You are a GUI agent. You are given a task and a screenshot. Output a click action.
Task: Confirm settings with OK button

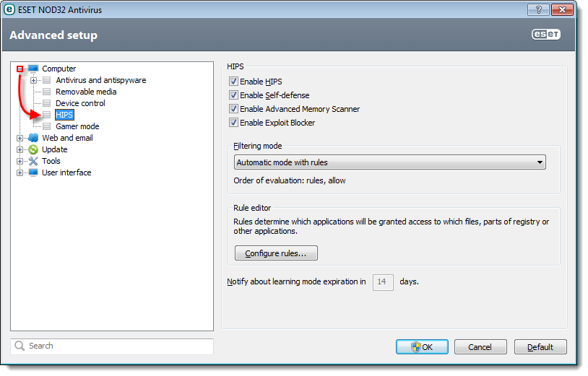tap(422, 347)
